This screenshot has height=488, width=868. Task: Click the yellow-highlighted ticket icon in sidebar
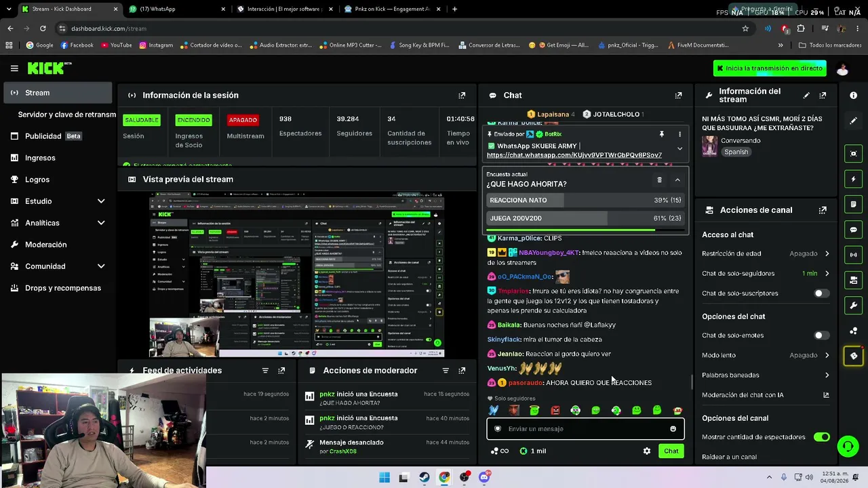point(853,356)
